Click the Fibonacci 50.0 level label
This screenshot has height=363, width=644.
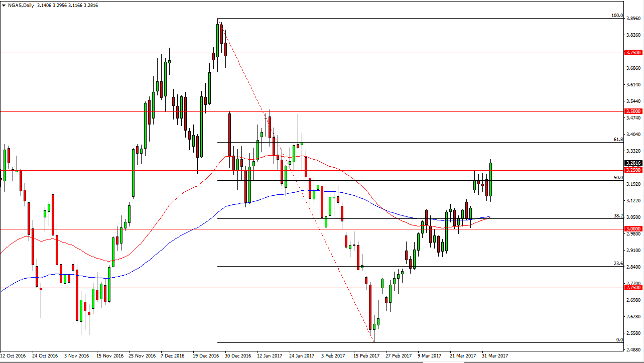click(x=618, y=177)
